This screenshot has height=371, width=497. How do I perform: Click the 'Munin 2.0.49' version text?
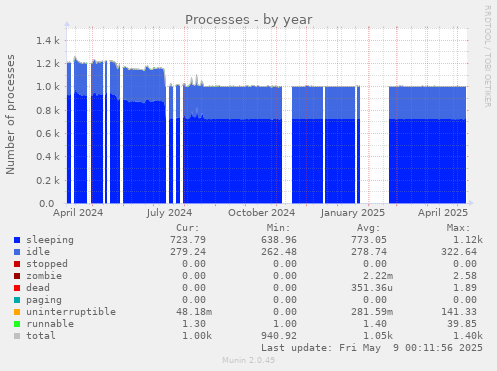249,360
